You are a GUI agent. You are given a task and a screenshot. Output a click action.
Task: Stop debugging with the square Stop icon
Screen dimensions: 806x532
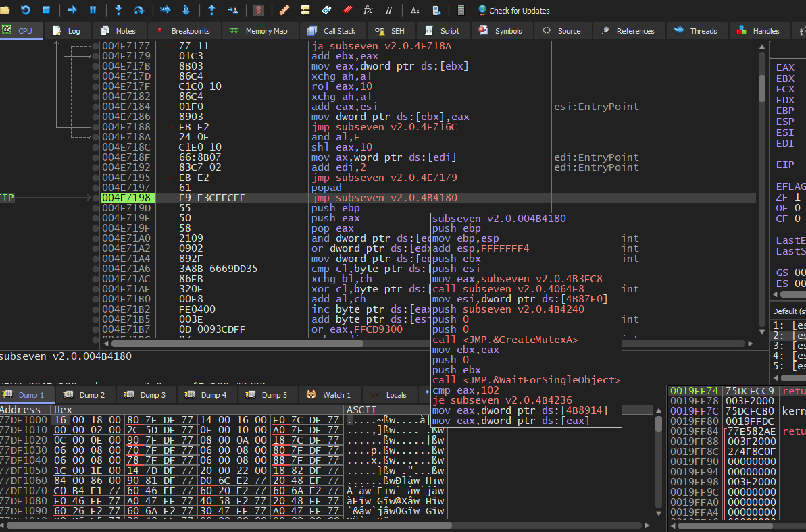coord(47,10)
